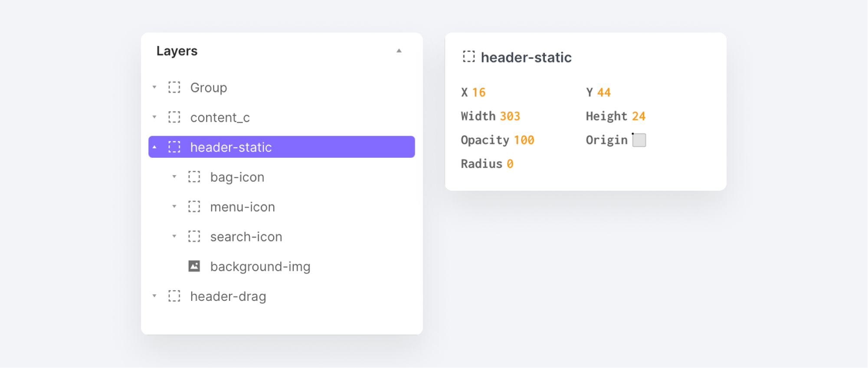The height and width of the screenshot is (368, 868).
Task: Click the frame icon beside menu-icon layer
Action: pyautogui.click(x=194, y=207)
